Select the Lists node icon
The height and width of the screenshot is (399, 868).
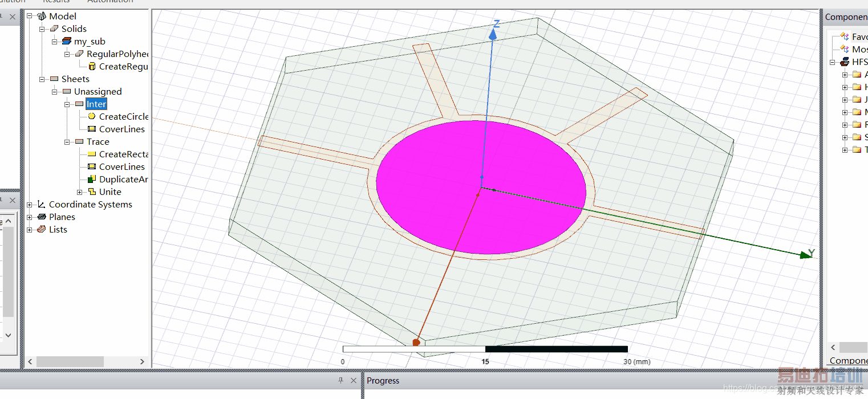click(x=42, y=229)
